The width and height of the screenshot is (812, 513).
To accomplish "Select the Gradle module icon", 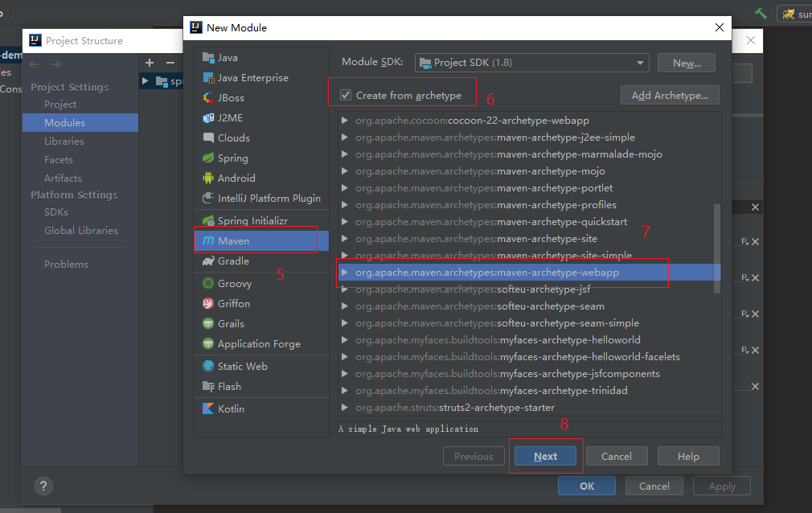I will 208,261.
